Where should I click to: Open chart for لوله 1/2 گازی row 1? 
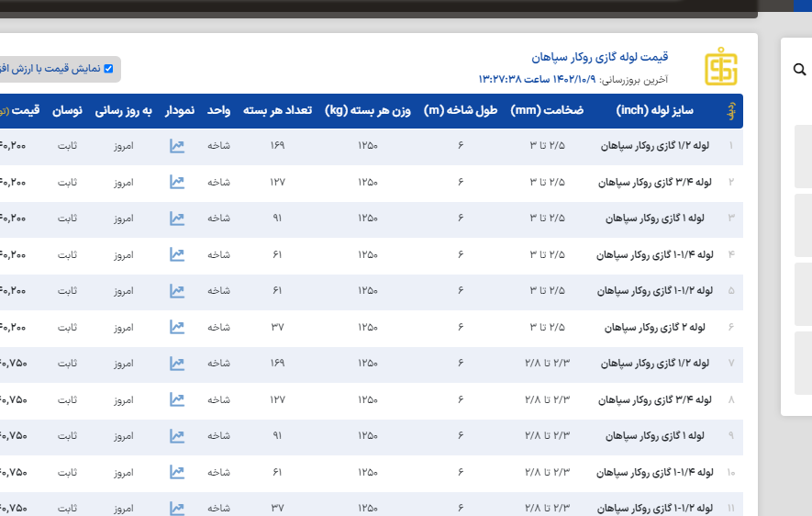tap(177, 146)
